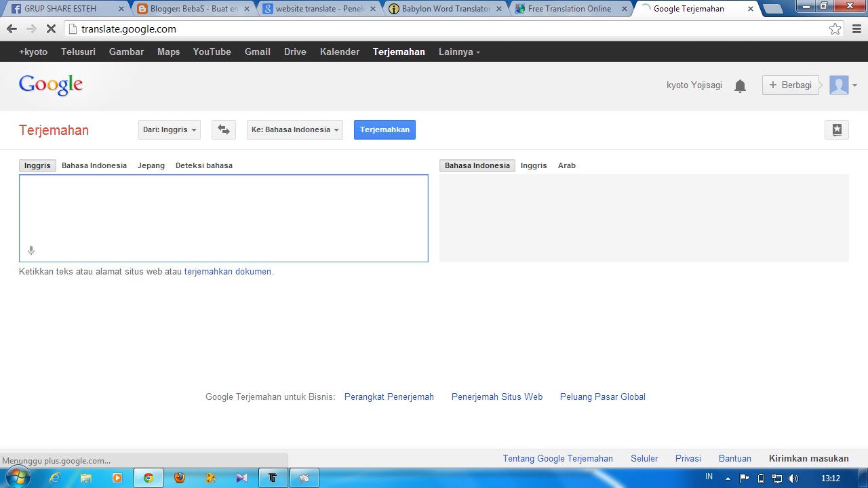
Task: Open Kalender in Google bar
Action: click(x=340, y=52)
